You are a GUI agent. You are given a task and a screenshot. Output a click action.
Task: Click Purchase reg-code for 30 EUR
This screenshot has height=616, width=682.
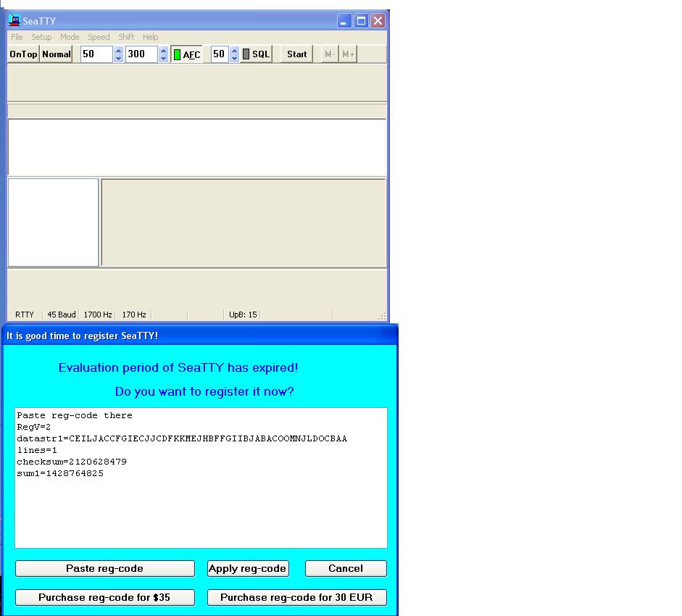point(296,597)
